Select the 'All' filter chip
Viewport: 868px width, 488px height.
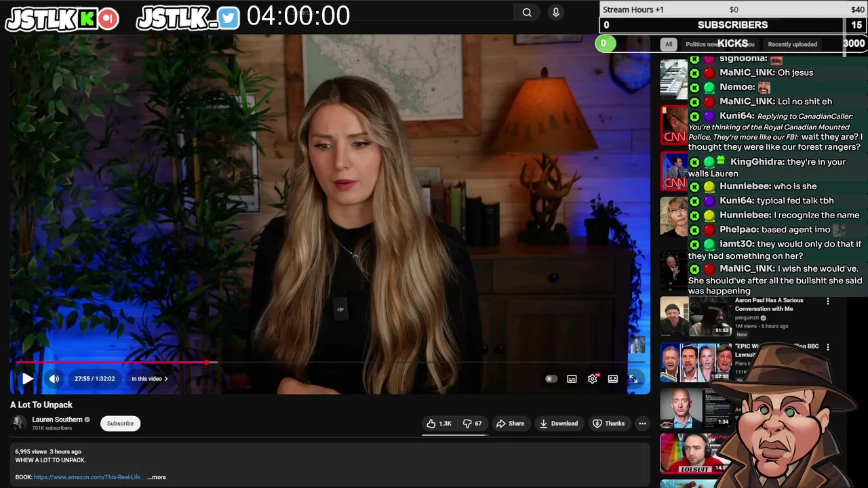tap(669, 44)
